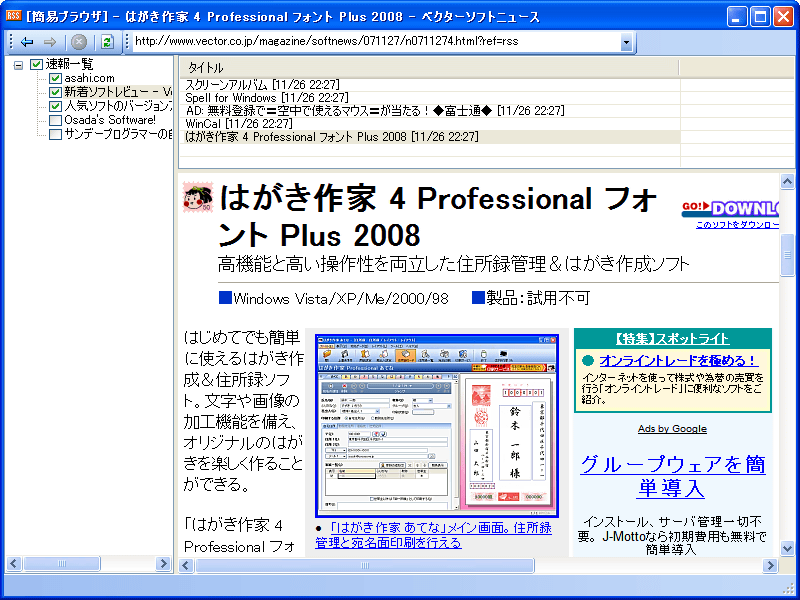The image size is (800, 600).
Task: Refresh page with the green reload icon
Action: point(107,42)
